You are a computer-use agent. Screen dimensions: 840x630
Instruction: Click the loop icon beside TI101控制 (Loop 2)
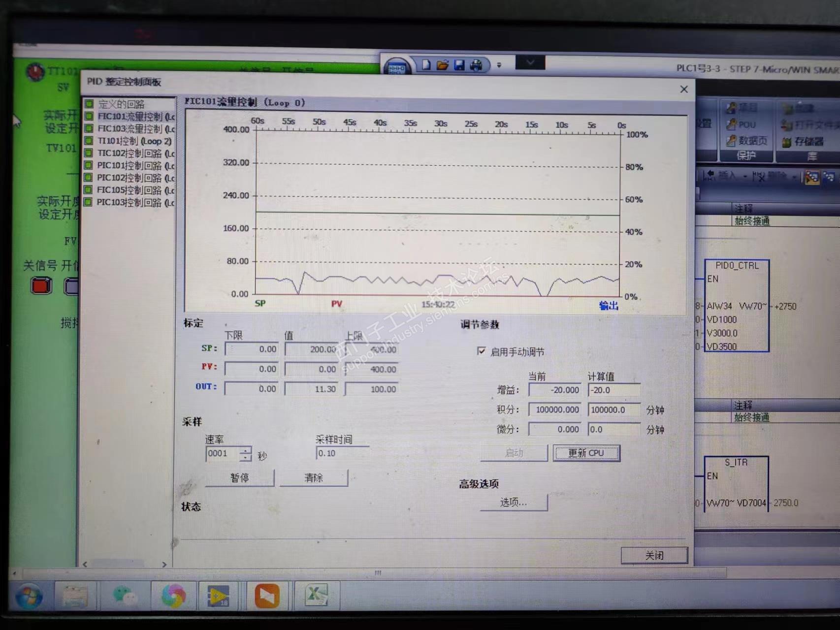pyautogui.click(x=89, y=141)
